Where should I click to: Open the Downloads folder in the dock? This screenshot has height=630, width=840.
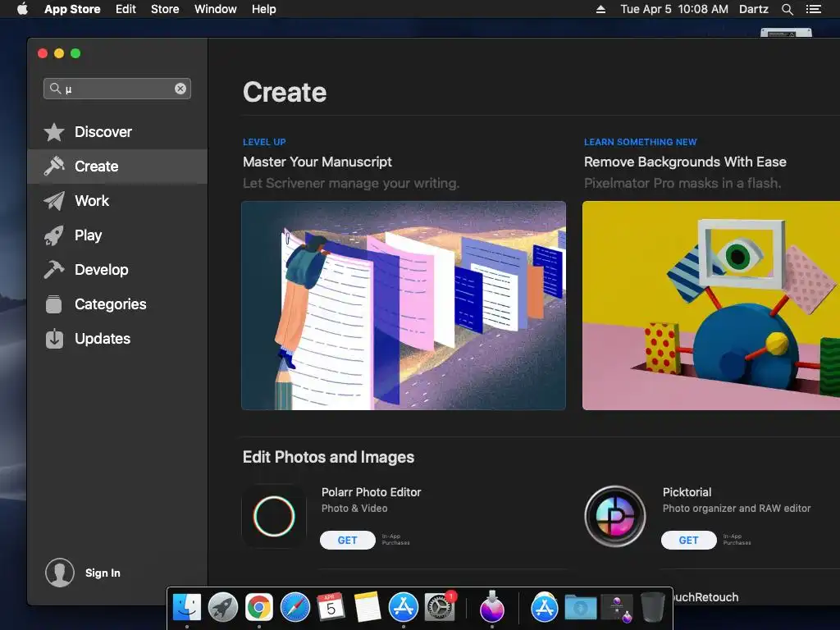581,608
